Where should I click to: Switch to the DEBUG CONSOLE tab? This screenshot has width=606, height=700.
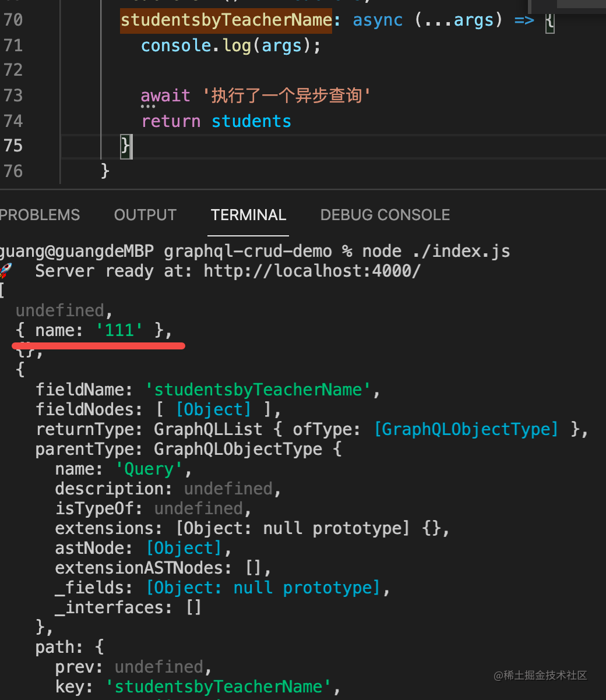(385, 215)
